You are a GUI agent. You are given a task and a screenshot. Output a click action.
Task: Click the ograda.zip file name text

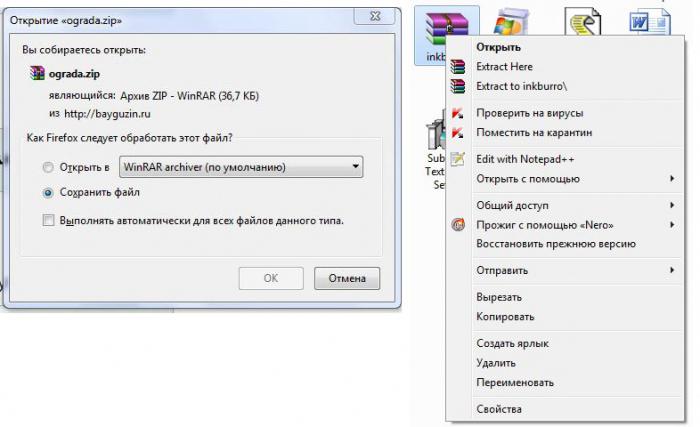(74, 74)
